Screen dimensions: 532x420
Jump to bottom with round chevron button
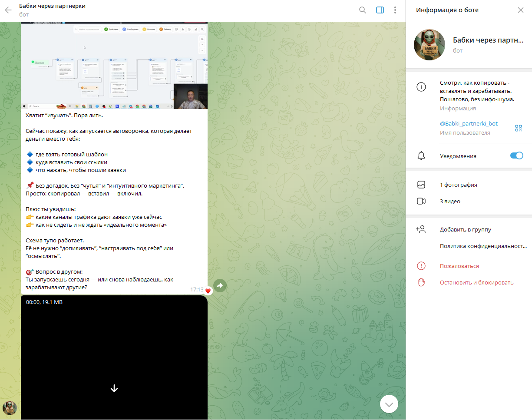389,404
